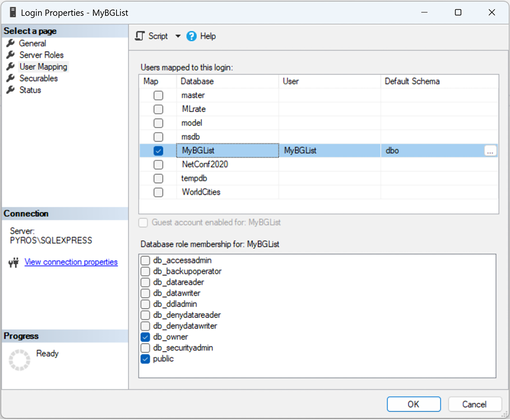Switch to the Server Roles page
Screen dimensions: 510x420
(x=41, y=55)
